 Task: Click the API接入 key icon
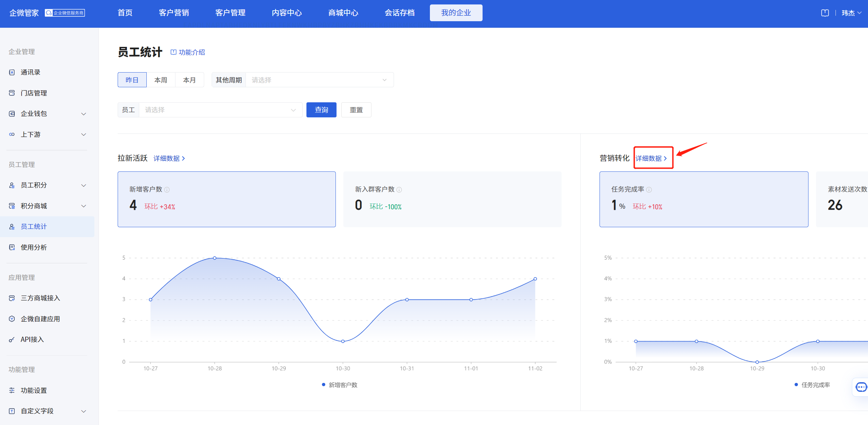pos(12,339)
